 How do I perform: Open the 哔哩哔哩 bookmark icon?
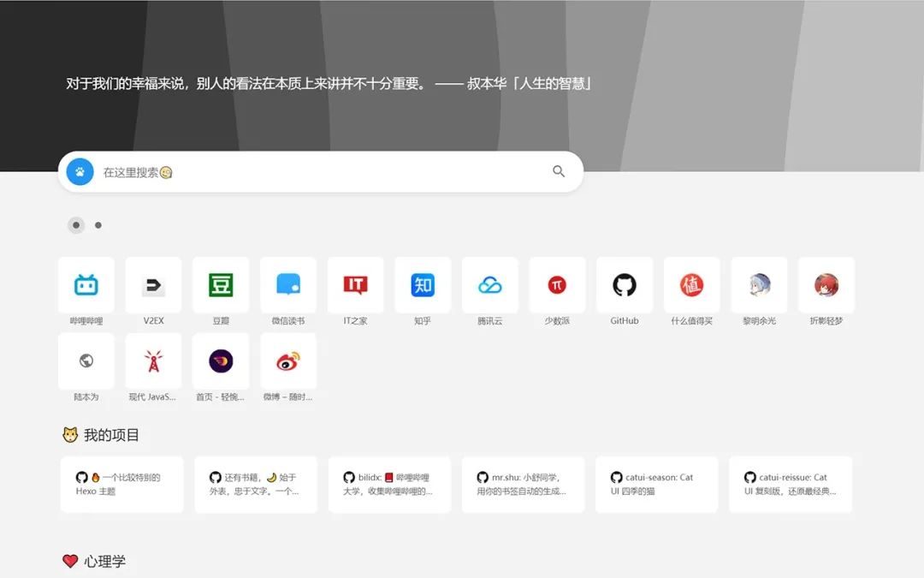(86, 285)
